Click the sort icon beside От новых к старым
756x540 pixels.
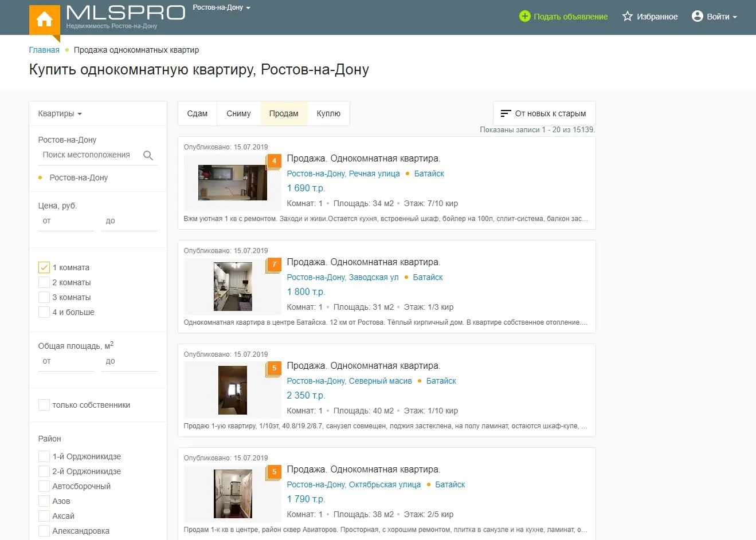pos(506,113)
